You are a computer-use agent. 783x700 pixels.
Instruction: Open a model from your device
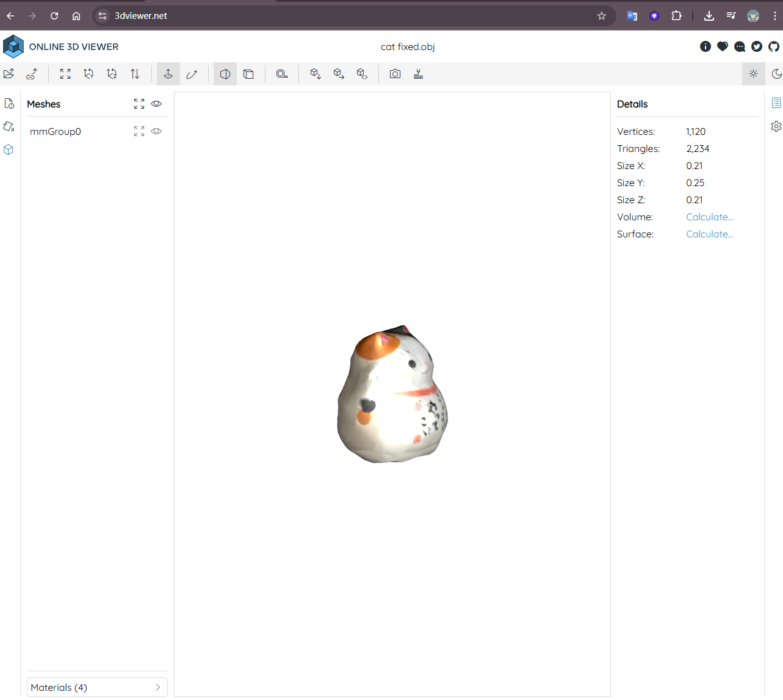pyautogui.click(x=9, y=74)
